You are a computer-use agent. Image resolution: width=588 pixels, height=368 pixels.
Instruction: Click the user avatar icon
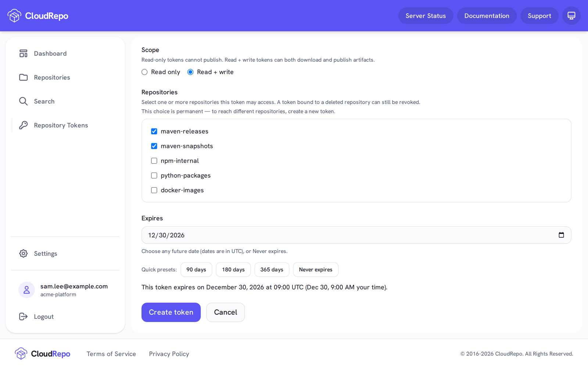[x=26, y=290]
